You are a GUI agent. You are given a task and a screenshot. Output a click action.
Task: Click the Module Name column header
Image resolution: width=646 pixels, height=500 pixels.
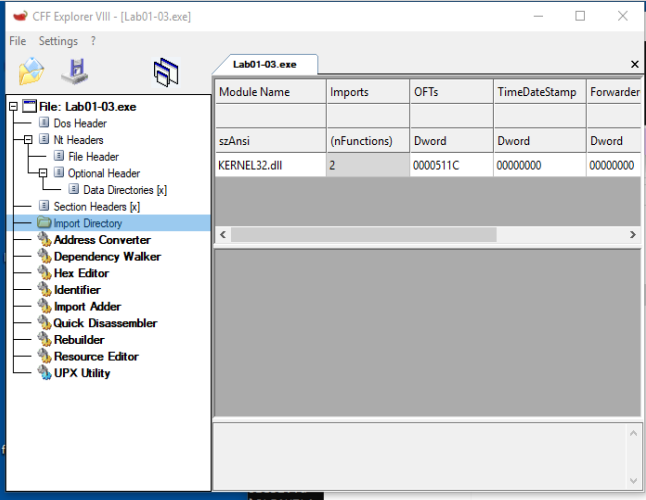271,91
